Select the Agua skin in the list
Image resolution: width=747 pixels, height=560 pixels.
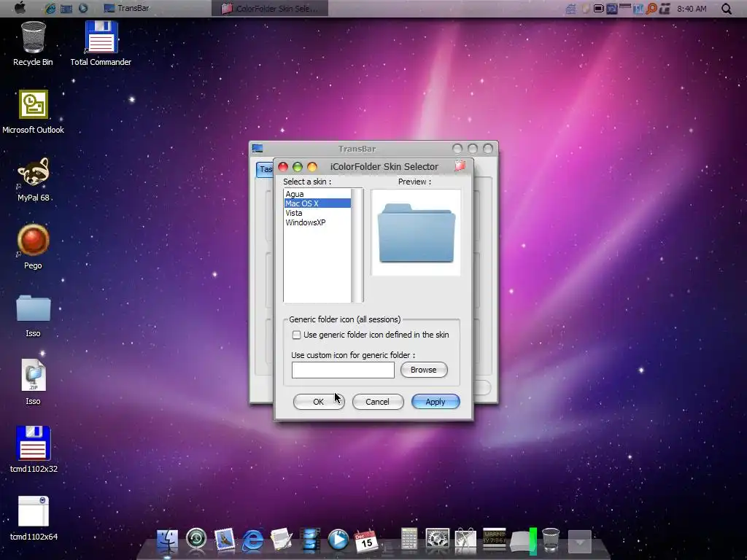(x=317, y=194)
